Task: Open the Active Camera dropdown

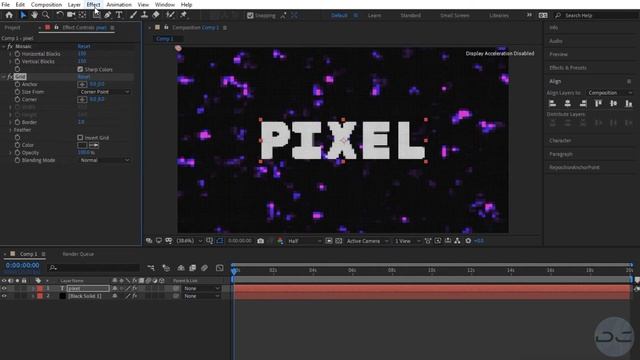Action: pos(367,241)
